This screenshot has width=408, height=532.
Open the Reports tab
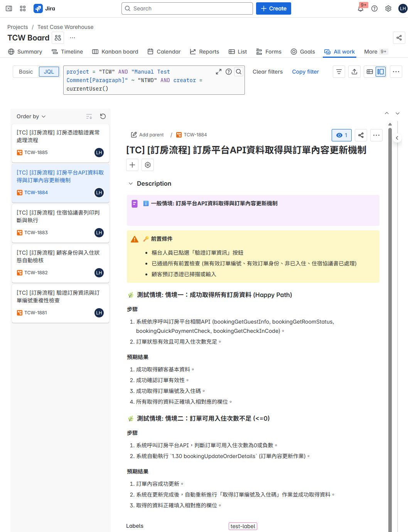[204, 51]
